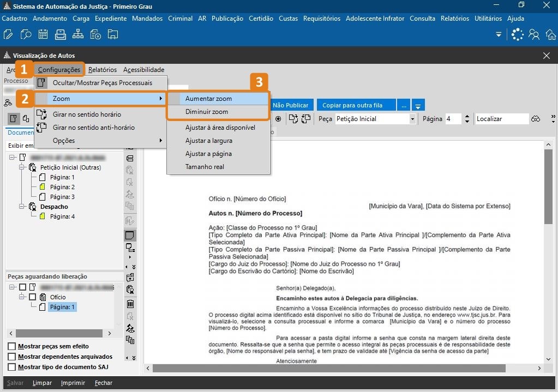Check Mostrar dependentes arquivados

(12, 357)
